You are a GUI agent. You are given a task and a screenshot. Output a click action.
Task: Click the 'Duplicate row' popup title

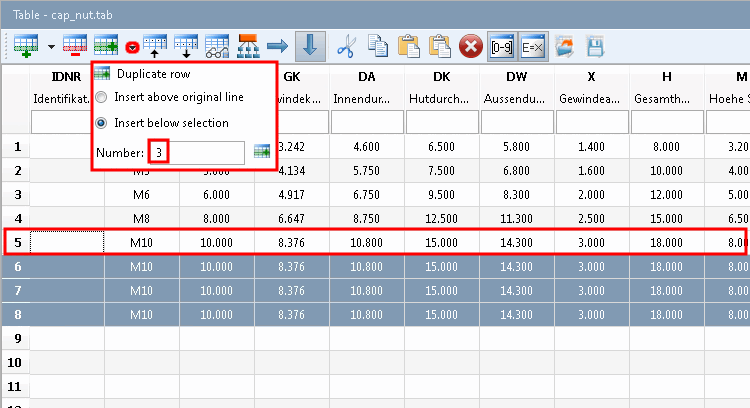coord(154,74)
